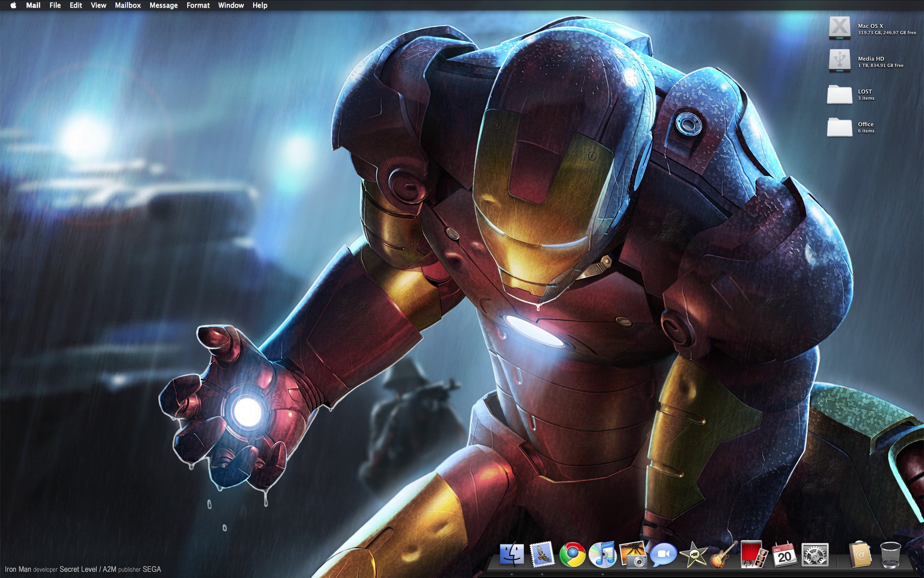Screen dimensions: 924x578
Task: Select the LOST folder icon
Action: click(x=839, y=94)
